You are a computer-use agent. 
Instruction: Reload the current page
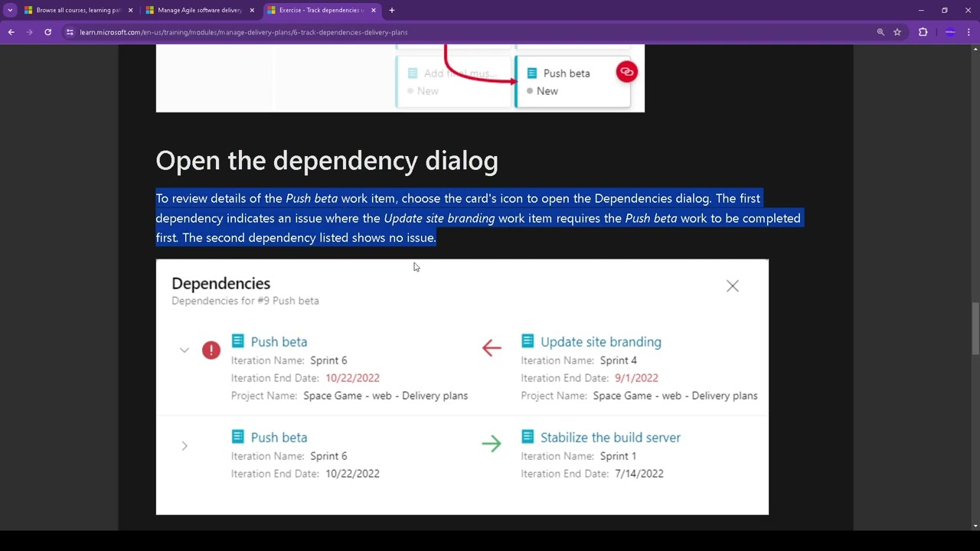[47, 32]
